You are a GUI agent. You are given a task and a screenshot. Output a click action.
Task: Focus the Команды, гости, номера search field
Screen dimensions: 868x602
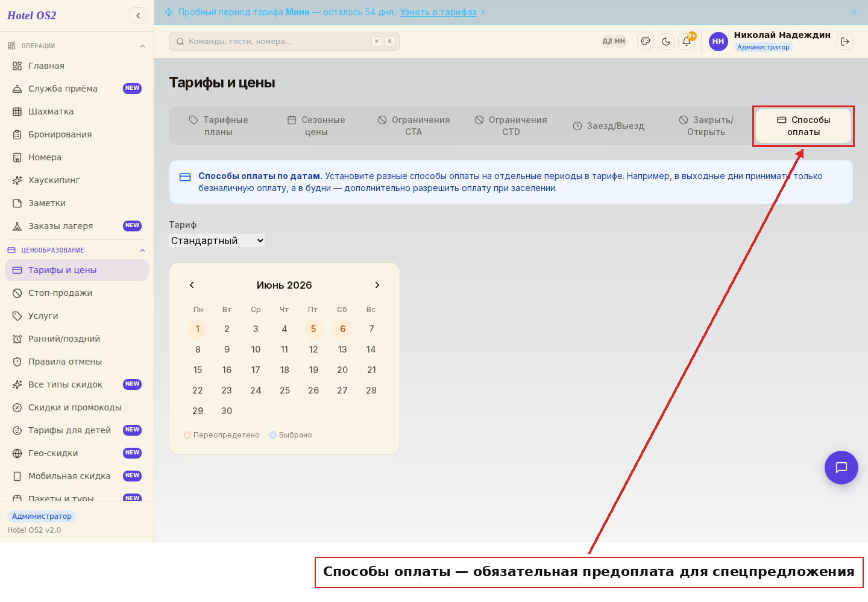pyautogui.click(x=285, y=42)
